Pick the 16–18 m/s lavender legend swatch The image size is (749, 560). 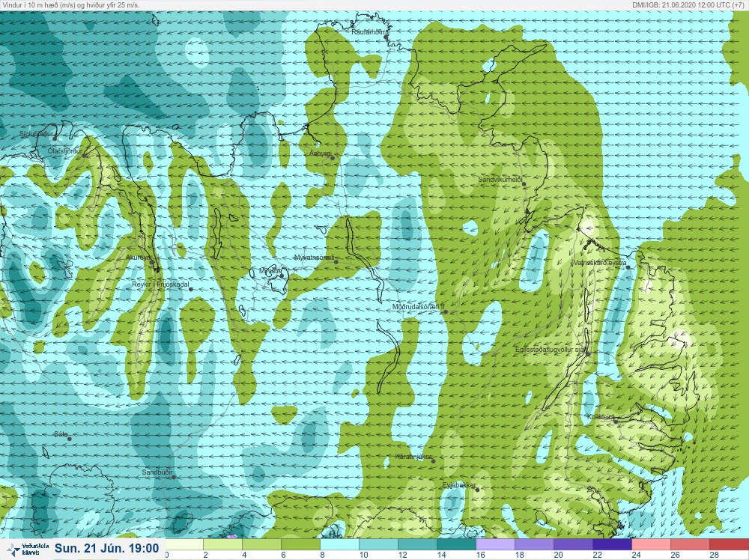pos(496,545)
